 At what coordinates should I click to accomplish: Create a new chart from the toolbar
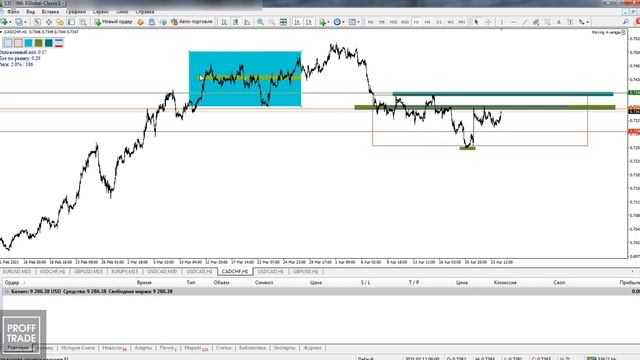tap(4, 22)
